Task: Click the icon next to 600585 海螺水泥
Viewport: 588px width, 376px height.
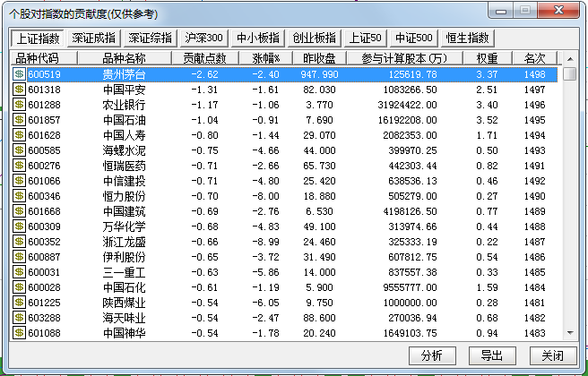Action: click(19, 150)
